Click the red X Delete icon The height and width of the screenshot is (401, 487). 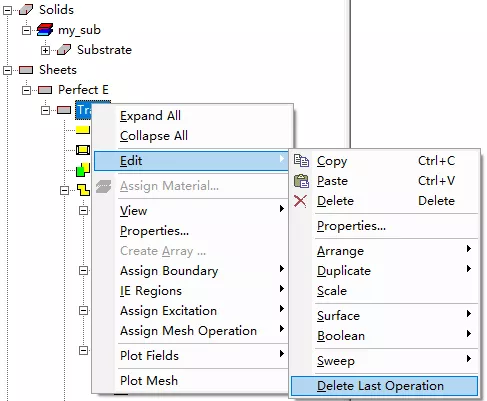(x=300, y=201)
